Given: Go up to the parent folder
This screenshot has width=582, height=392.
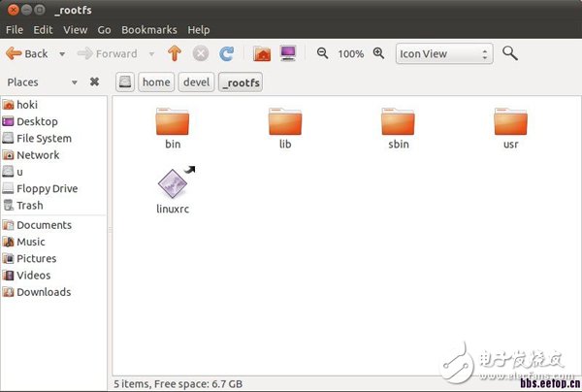Looking at the screenshot, I should [174, 53].
